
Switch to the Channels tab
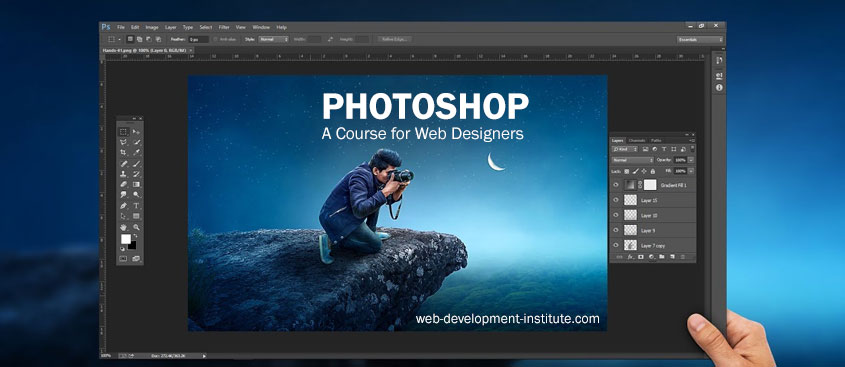click(636, 141)
